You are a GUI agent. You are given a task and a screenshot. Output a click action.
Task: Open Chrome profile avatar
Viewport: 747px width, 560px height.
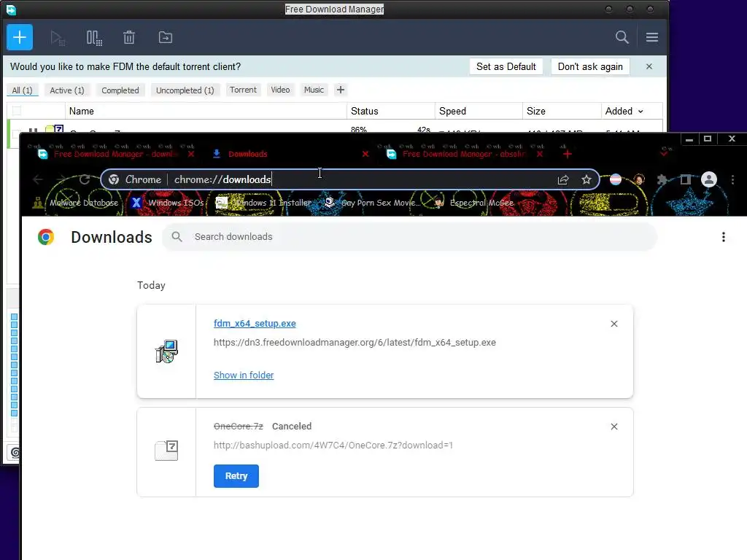(709, 179)
